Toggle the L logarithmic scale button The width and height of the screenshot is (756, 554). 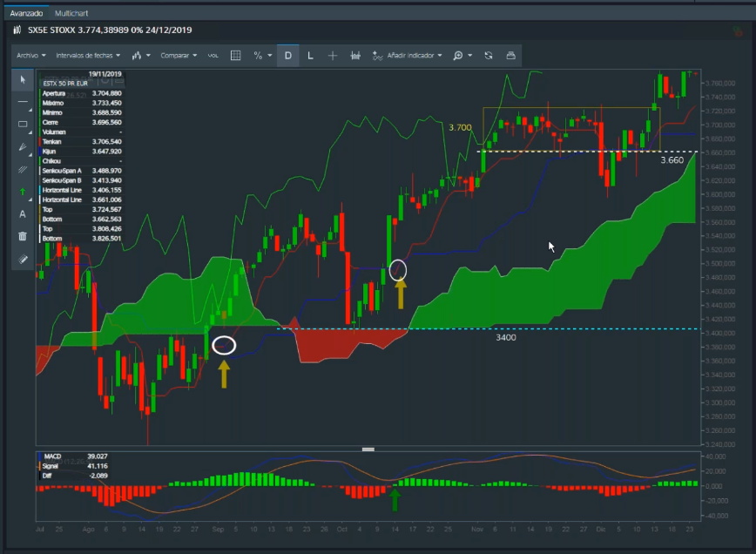tap(310, 55)
